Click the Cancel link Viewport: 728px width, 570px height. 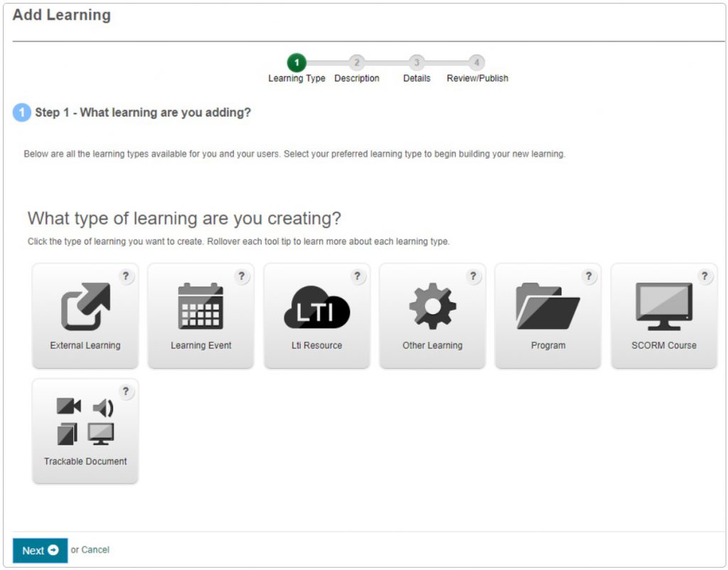click(x=95, y=550)
